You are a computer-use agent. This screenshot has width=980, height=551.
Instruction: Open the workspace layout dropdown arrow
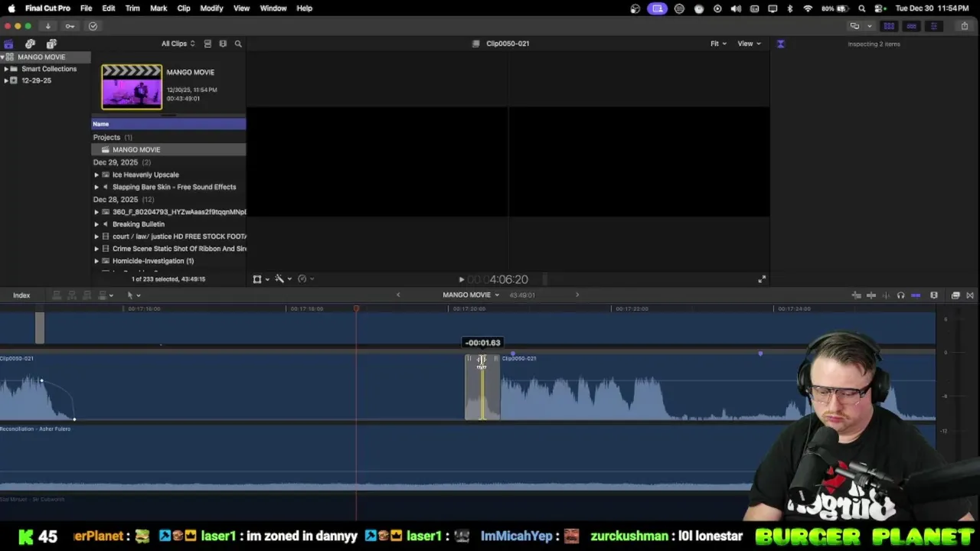(x=870, y=26)
